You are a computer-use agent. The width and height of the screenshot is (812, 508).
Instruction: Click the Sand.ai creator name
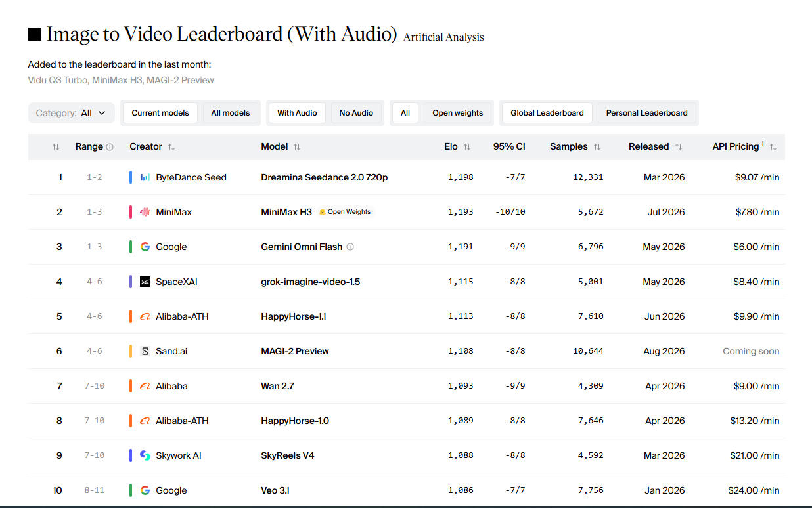(x=171, y=351)
